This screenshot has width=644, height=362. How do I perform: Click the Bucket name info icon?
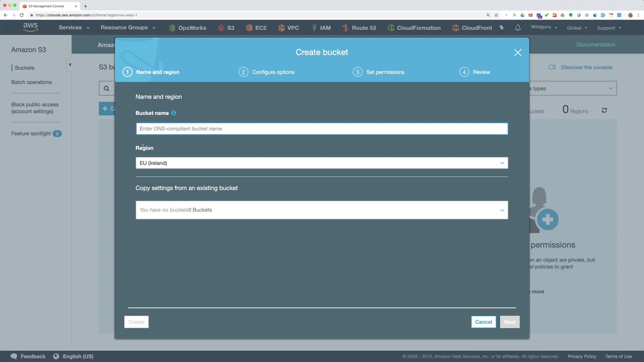point(174,113)
